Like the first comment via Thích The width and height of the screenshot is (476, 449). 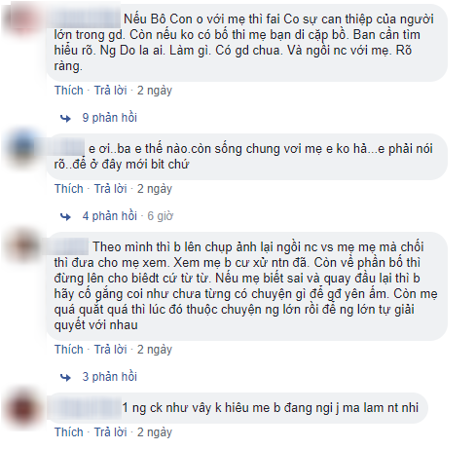[x=69, y=91]
